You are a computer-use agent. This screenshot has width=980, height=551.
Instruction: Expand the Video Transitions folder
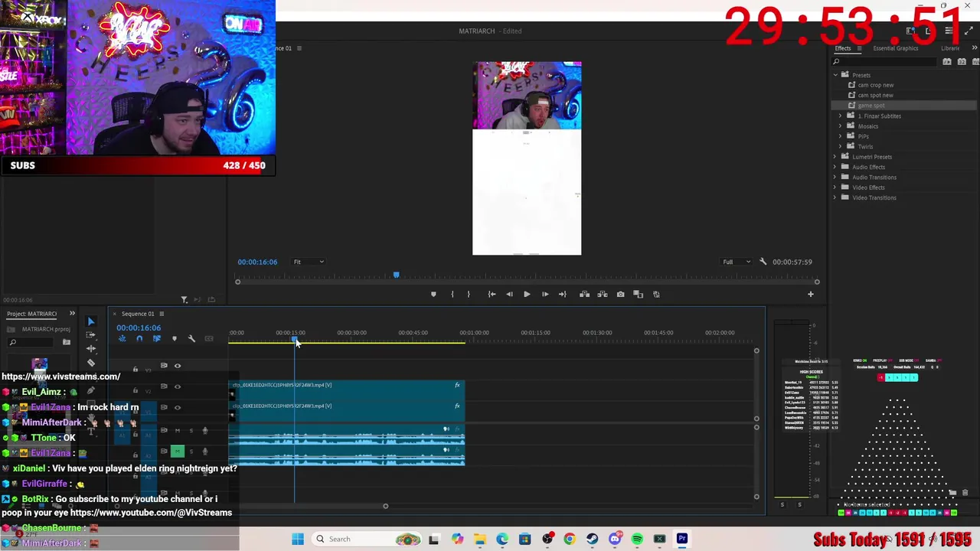[835, 197]
